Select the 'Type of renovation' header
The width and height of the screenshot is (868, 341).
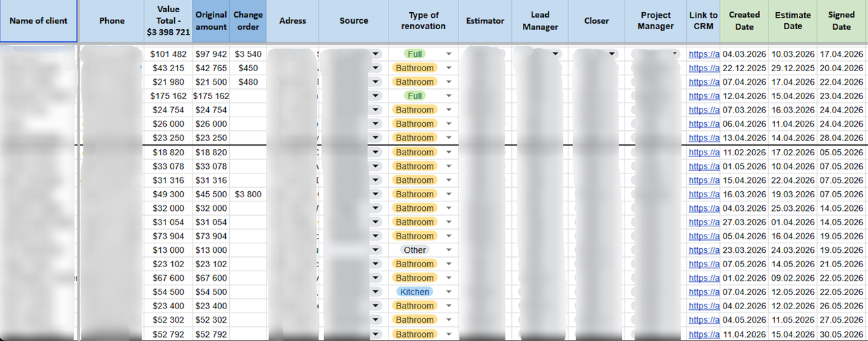pos(424,21)
